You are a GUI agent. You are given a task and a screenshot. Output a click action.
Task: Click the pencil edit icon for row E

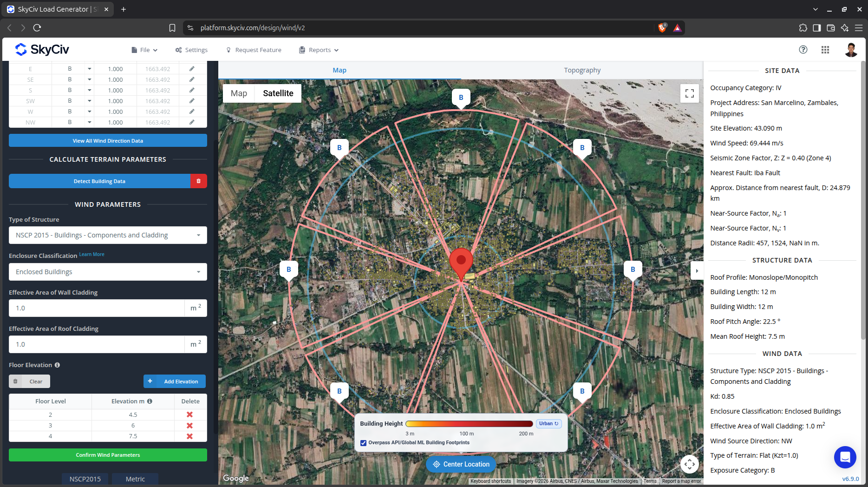[192, 69]
